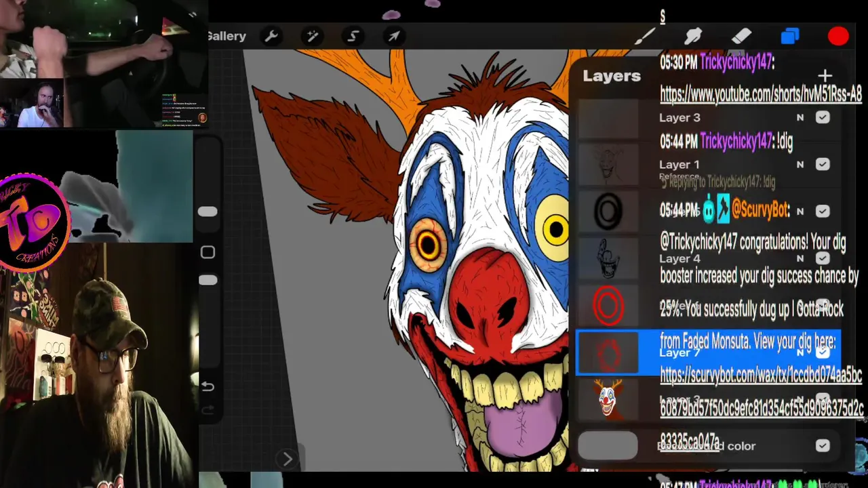Select the Paint brush tool
868x488 pixels.
pyautogui.click(x=645, y=37)
